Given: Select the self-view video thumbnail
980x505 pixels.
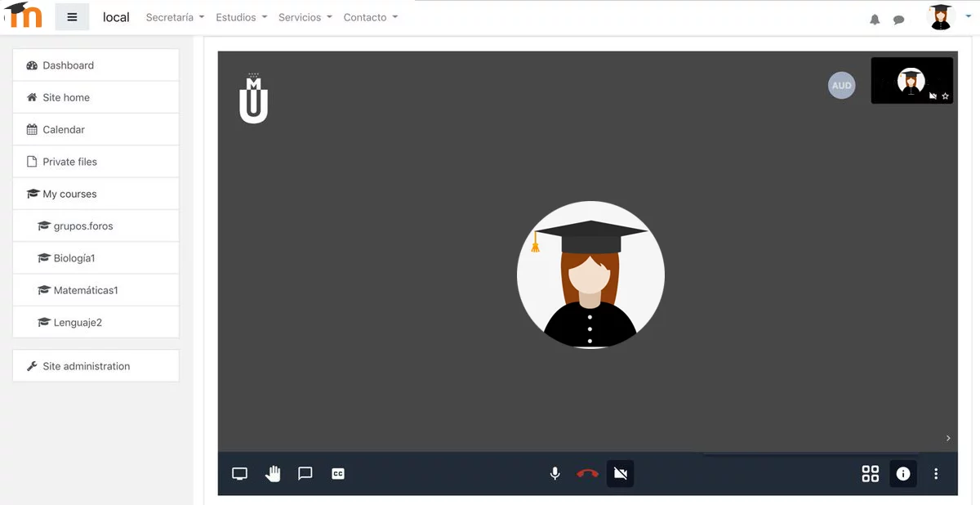Looking at the screenshot, I should click(911, 80).
